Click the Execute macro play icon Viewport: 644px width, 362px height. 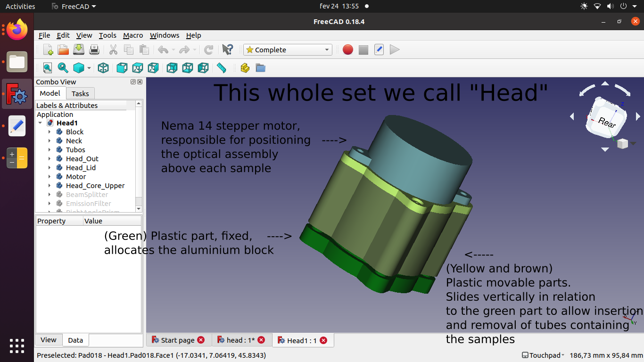(x=395, y=49)
